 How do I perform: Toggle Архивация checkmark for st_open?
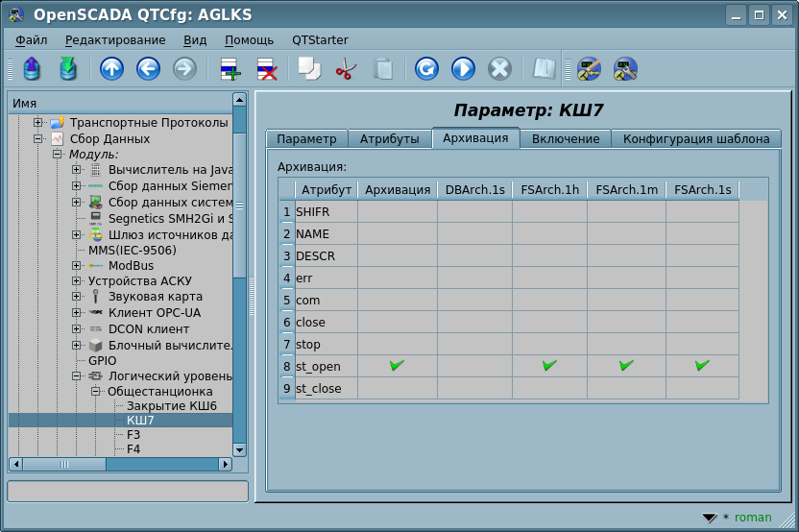click(397, 366)
